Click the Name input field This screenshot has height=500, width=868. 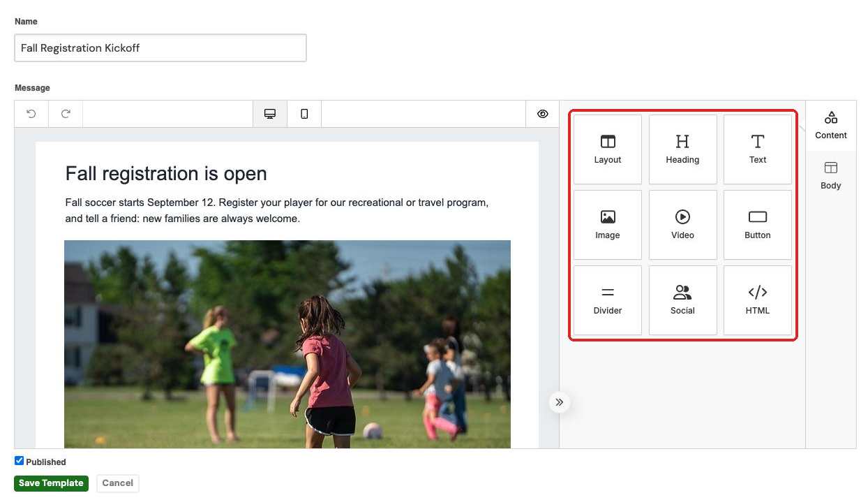tap(160, 48)
